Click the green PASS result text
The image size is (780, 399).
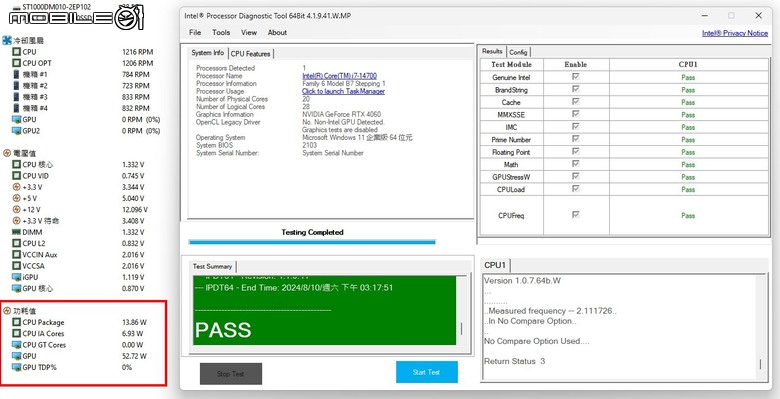point(223,330)
